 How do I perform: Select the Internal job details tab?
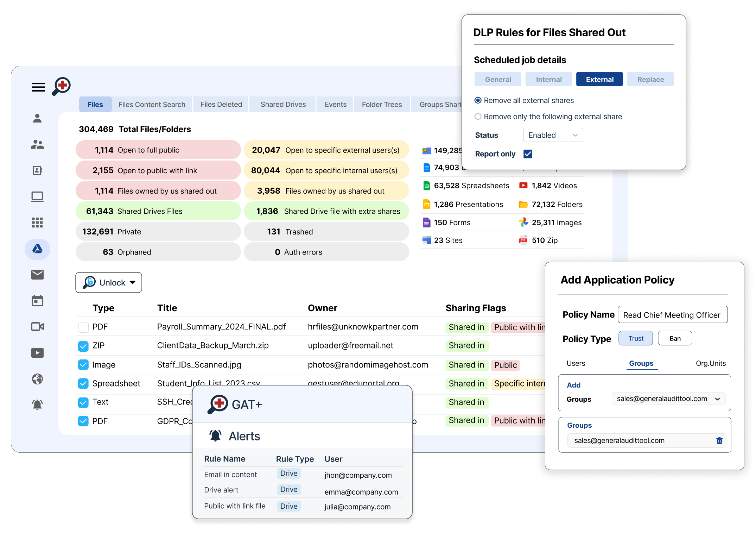548,80
